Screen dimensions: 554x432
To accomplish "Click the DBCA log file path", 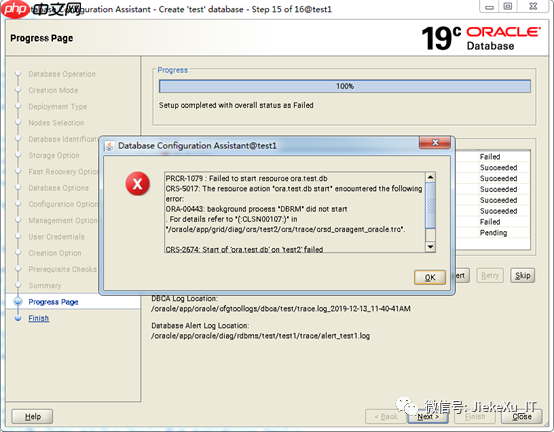I will [281, 309].
